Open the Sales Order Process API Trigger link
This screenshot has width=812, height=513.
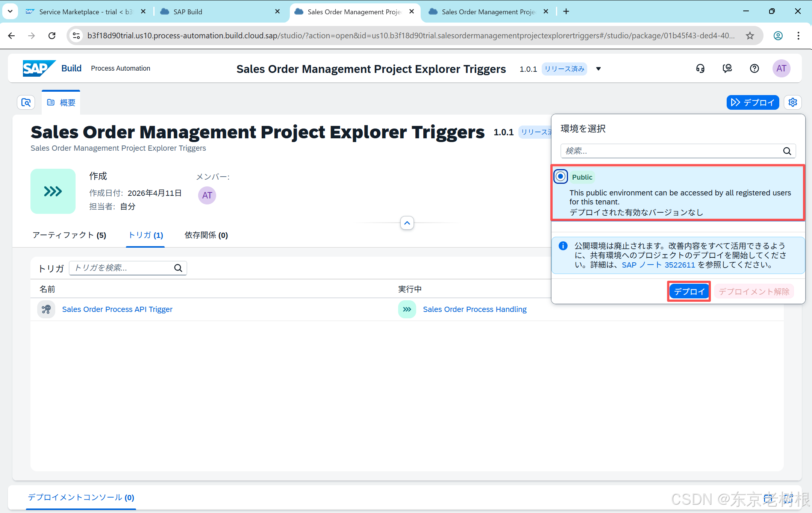click(117, 309)
